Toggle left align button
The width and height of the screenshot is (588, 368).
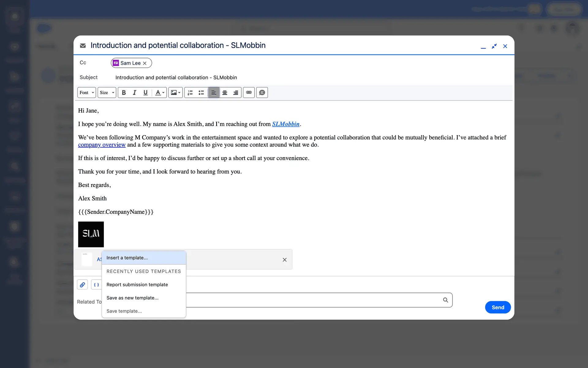(x=214, y=93)
